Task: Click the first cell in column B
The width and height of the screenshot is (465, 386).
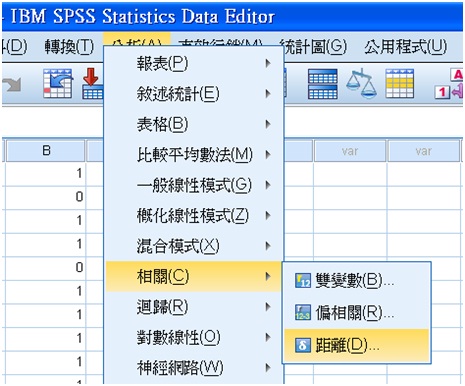Action: (46, 173)
